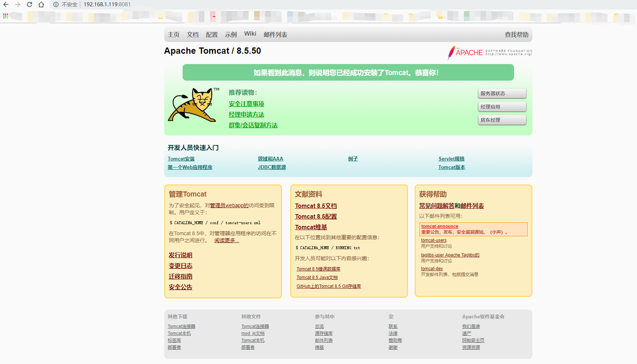
Task: Open the 谢谢 footer link
Action: pos(393,347)
